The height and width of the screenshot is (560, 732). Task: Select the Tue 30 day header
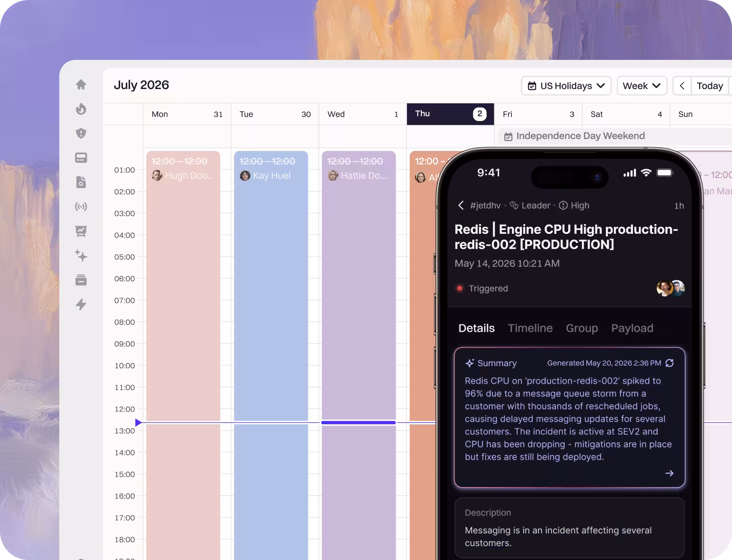coord(275,114)
